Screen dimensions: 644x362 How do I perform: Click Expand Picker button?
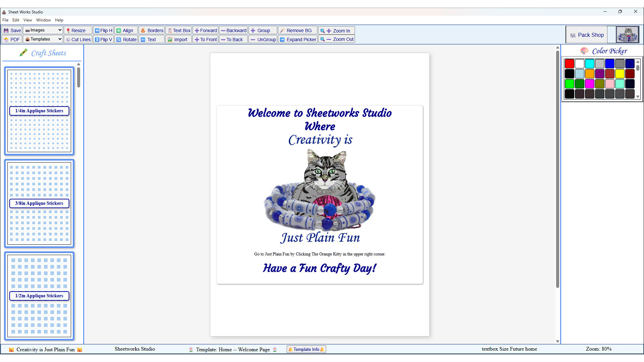coord(298,40)
